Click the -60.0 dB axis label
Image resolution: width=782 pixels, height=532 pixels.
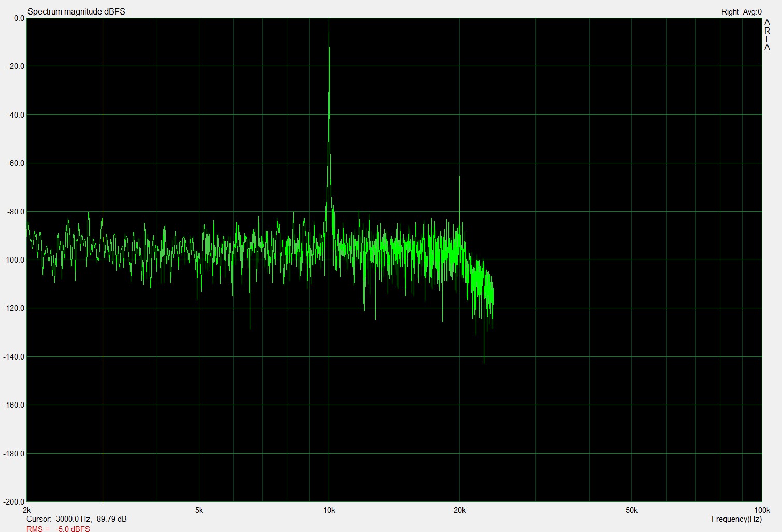[16, 163]
